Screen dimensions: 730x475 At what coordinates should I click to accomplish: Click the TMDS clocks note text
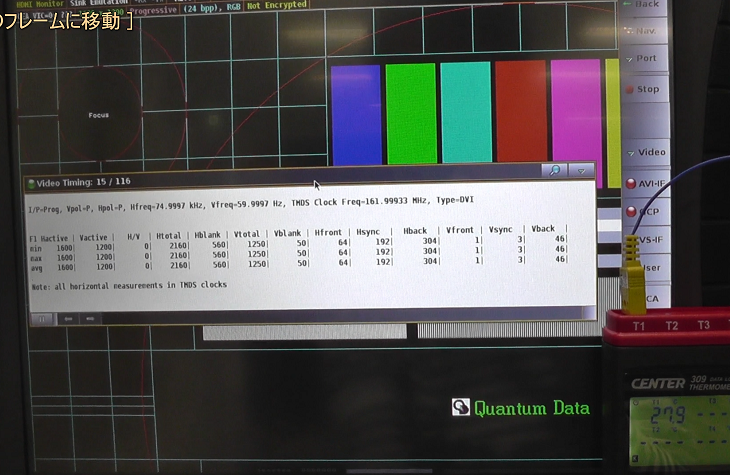(129, 285)
